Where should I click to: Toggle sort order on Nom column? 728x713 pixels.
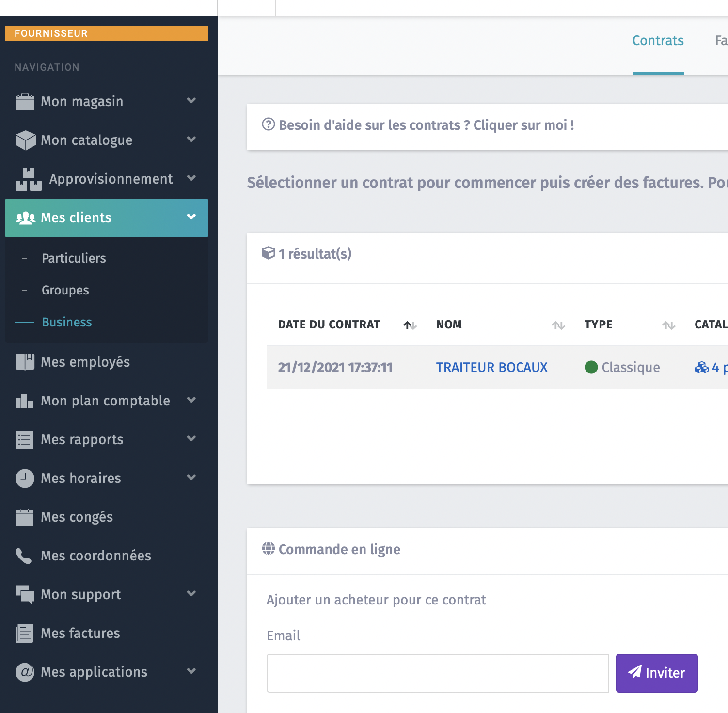(558, 325)
